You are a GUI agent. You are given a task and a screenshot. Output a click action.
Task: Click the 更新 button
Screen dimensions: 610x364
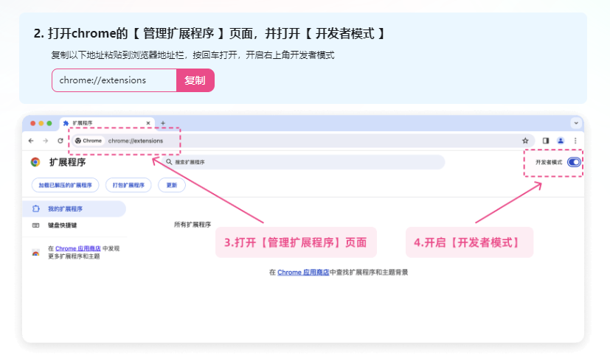tap(172, 185)
